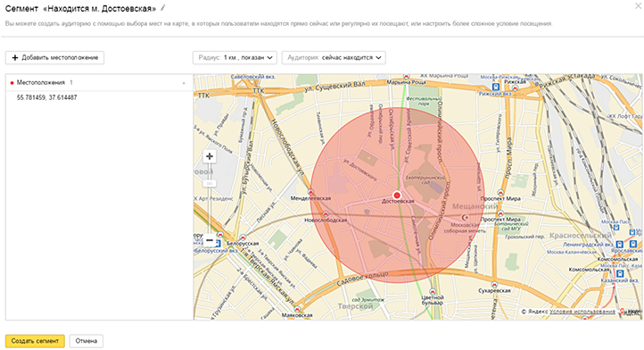Click the Московская соборная мечеть crescent icon

click(x=465, y=218)
